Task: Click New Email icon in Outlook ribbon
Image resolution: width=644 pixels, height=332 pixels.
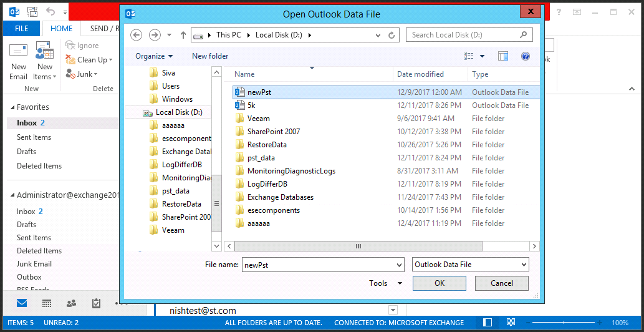Action: [x=19, y=51]
